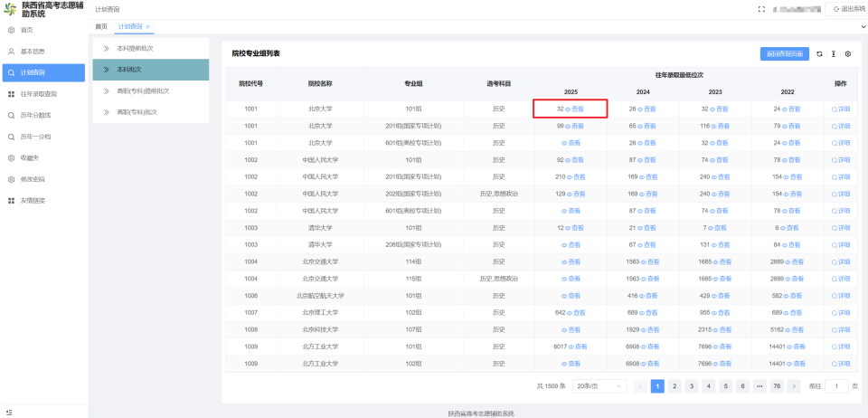The width and height of the screenshot is (868, 418).
Task: Switch to the 首页 tab
Action: point(101,26)
